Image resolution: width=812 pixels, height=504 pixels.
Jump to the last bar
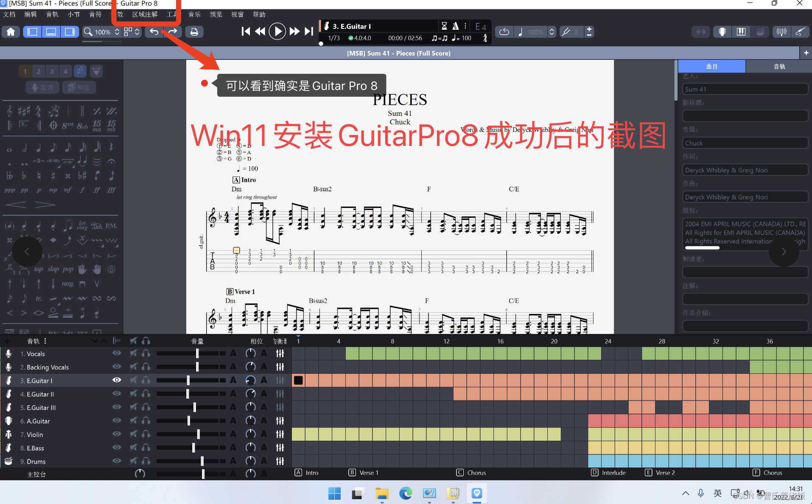pyautogui.click(x=309, y=31)
